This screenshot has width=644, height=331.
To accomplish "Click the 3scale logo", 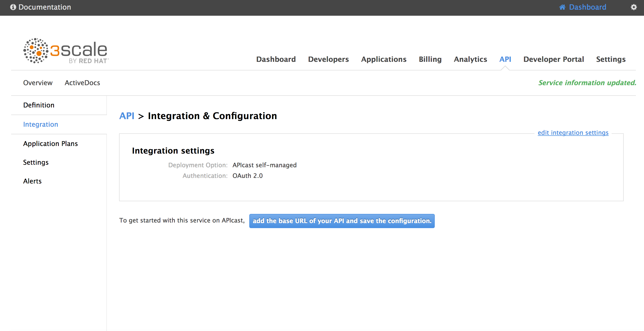I will click(66, 51).
